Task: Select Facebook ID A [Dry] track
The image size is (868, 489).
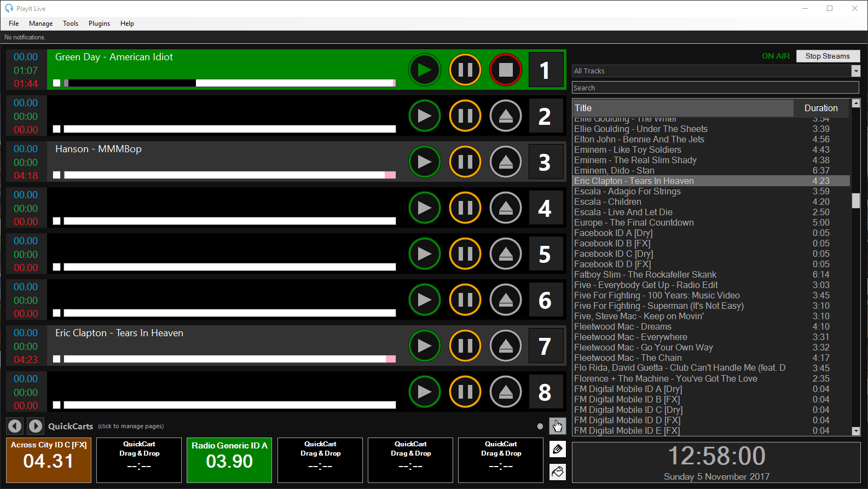Action: (711, 233)
